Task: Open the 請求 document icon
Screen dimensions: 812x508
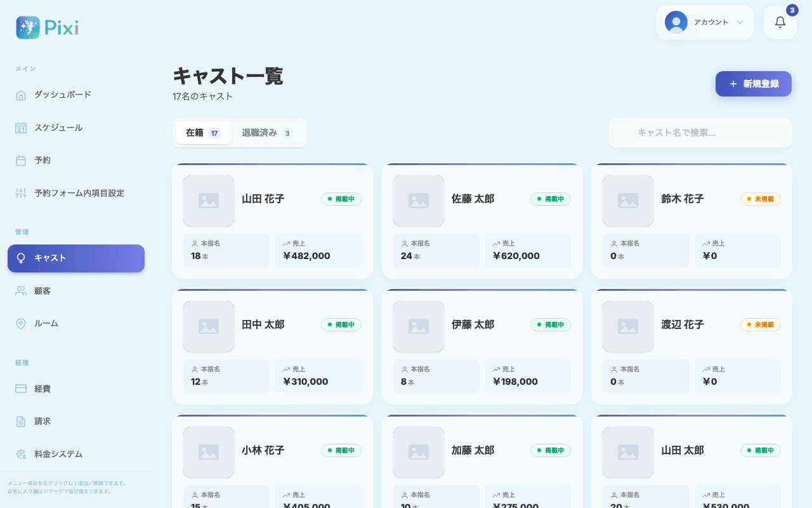Action: click(21, 422)
